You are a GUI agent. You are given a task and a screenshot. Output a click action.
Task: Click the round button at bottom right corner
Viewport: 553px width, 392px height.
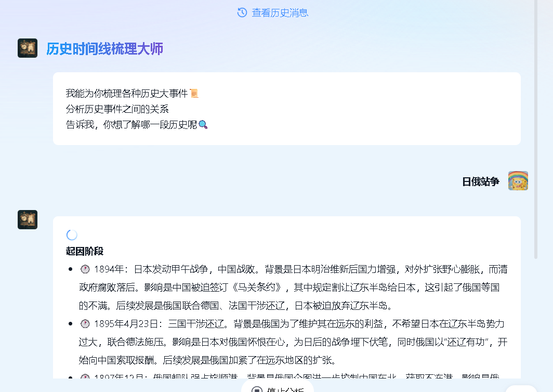pos(521,388)
